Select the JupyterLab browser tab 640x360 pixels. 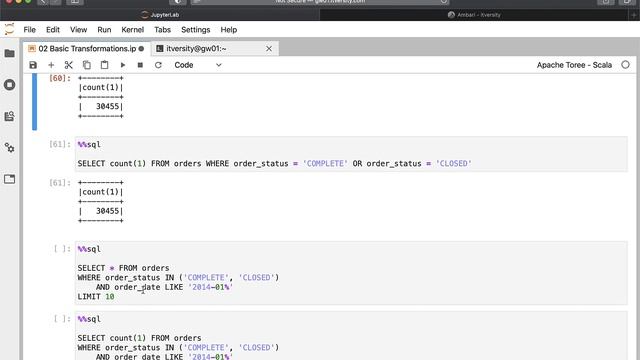click(x=160, y=15)
